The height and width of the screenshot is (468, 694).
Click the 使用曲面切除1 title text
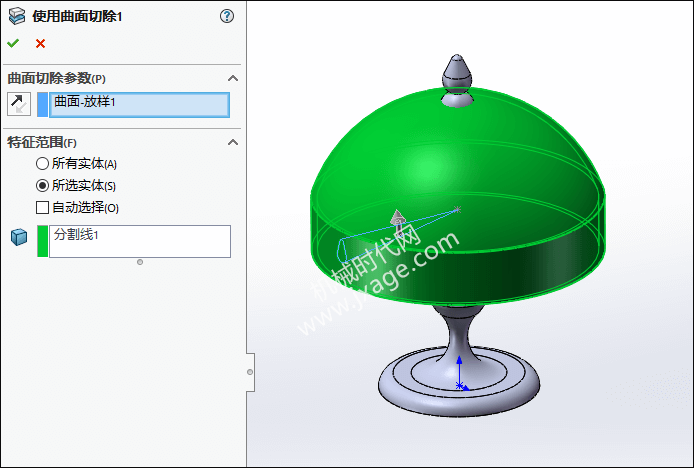point(77,16)
